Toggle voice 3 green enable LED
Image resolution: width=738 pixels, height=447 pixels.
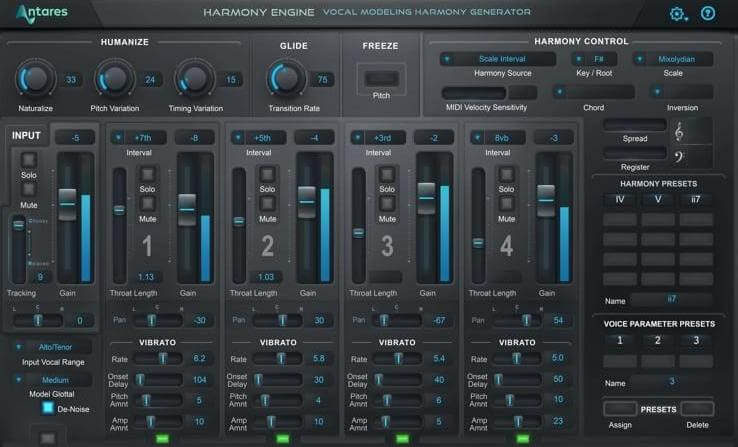pos(402,439)
